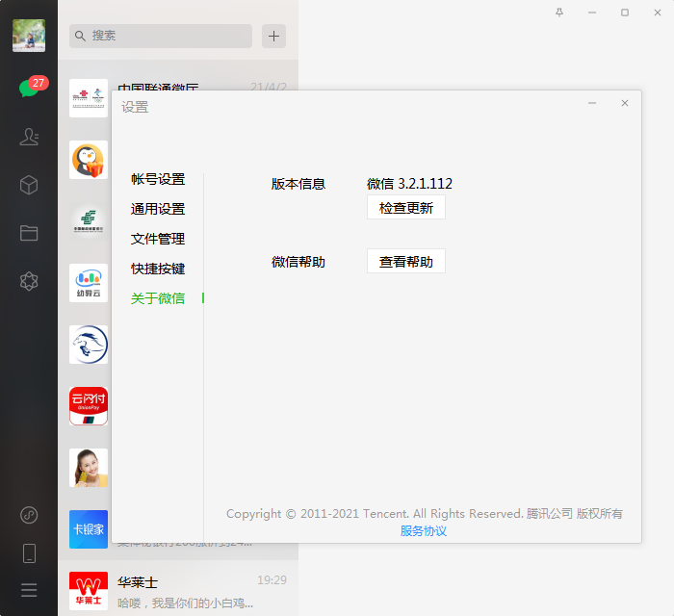Close the WeChat main window
Viewport: 674px width, 616px height.
(x=658, y=13)
